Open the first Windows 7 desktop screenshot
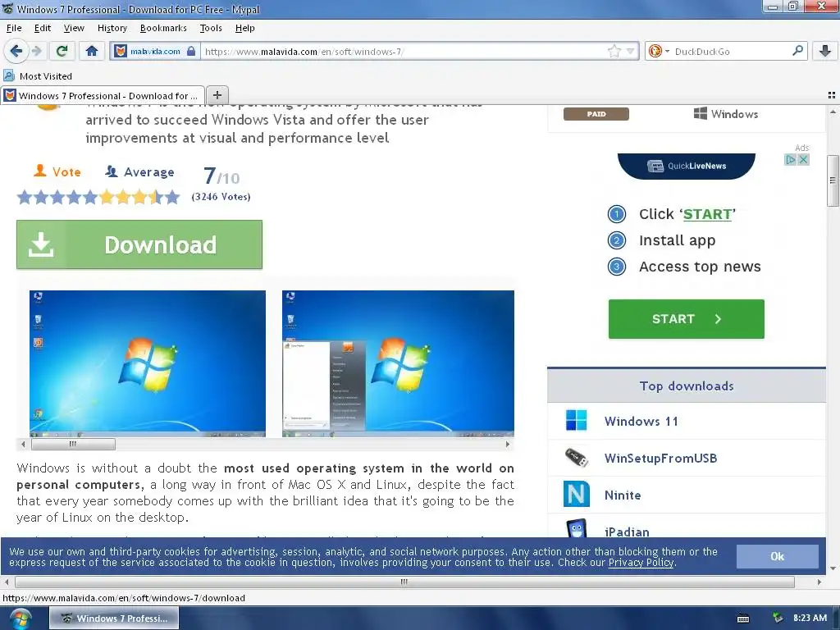Screen dimensions: 840x630 (148, 363)
